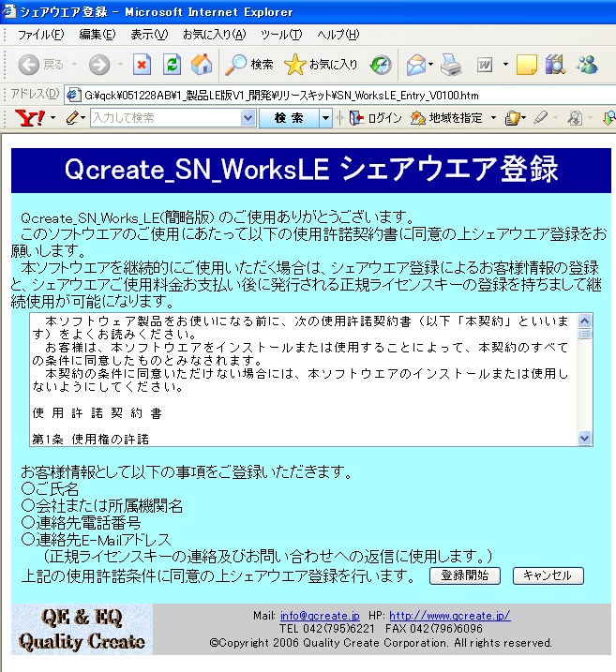Image resolution: width=616 pixels, height=672 pixels.
Task: Click the Yahoo toolbar 検索 button
Action: (289, 118)
